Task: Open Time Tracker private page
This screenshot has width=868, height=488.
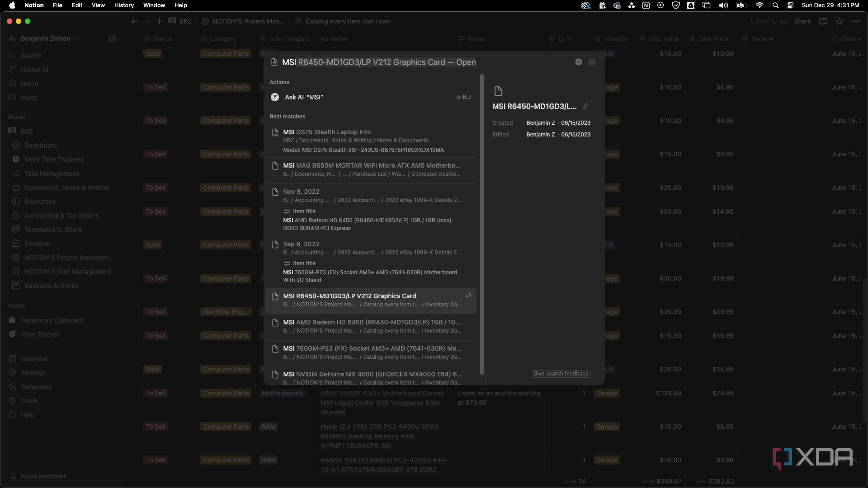Action: coord(40,334)
